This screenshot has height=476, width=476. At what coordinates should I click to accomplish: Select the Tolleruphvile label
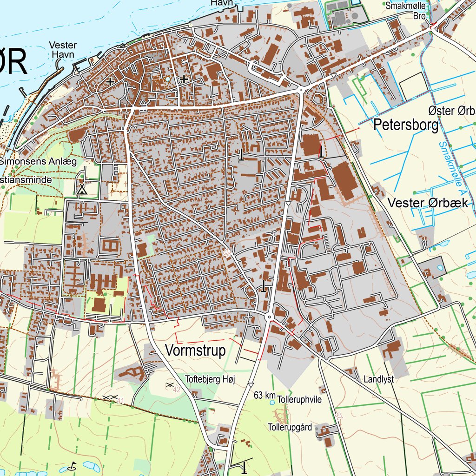[x=299, y=399]
